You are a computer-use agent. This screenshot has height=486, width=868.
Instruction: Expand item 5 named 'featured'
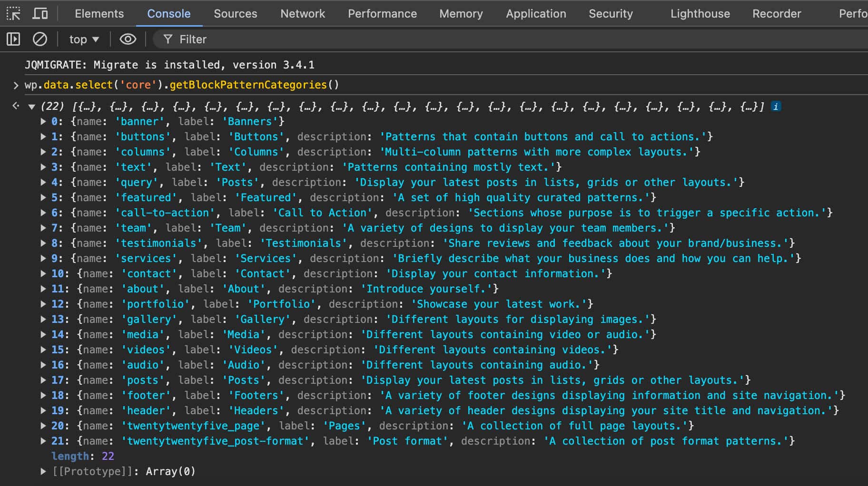pos(43,197)
